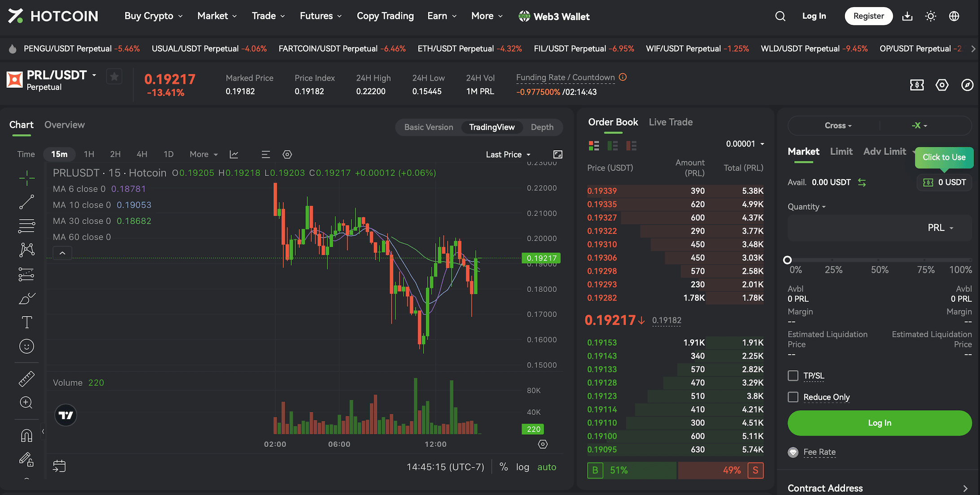The image size is (980, 495).
Task: Open the More timeframes dropdown
Action: click(203, 155)
